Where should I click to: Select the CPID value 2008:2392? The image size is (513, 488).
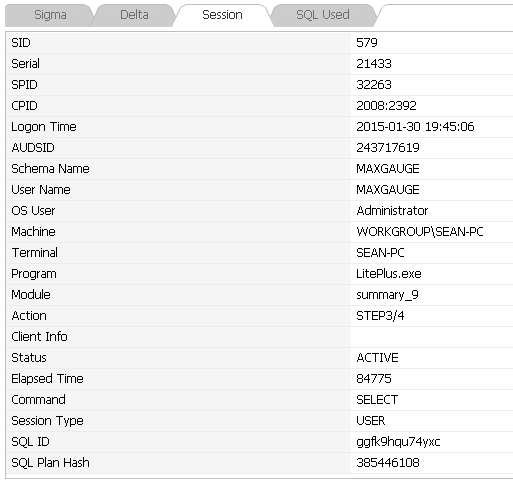[386, 106]
